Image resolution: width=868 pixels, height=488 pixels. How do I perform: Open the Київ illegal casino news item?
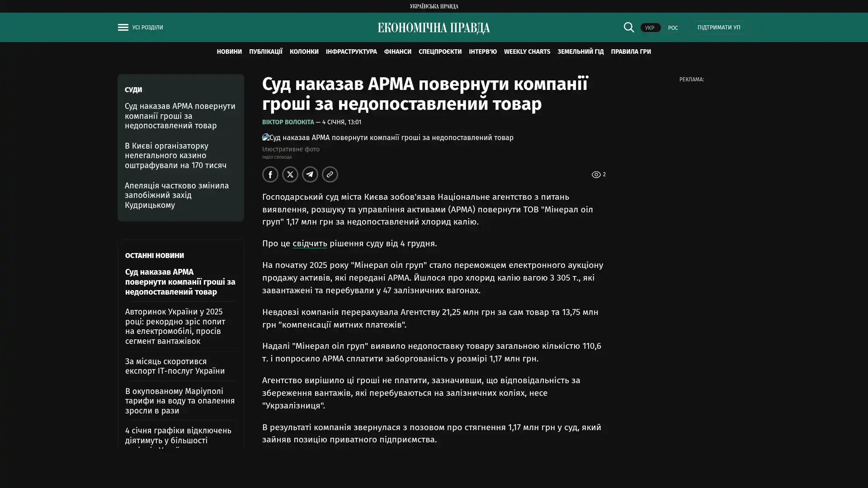click(x=175, y=155)
